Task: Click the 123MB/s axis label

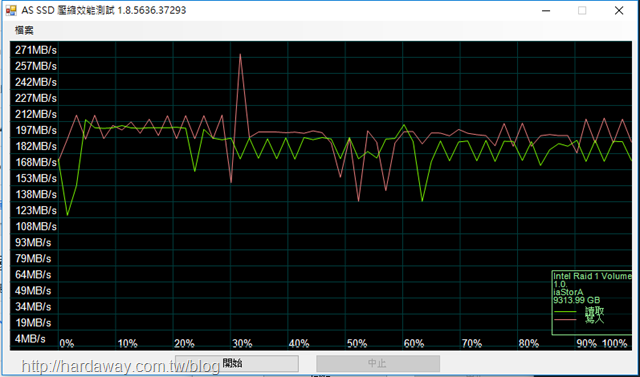Action: [36, 211]
